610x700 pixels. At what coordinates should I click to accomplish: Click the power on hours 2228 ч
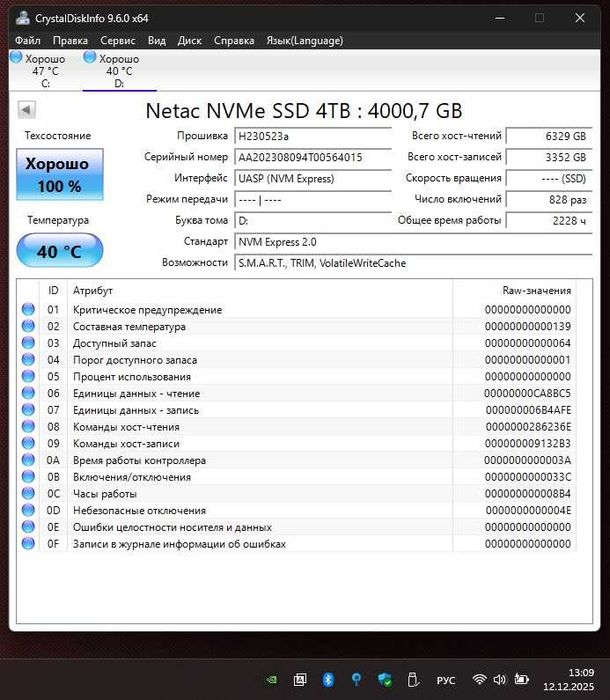549,221
